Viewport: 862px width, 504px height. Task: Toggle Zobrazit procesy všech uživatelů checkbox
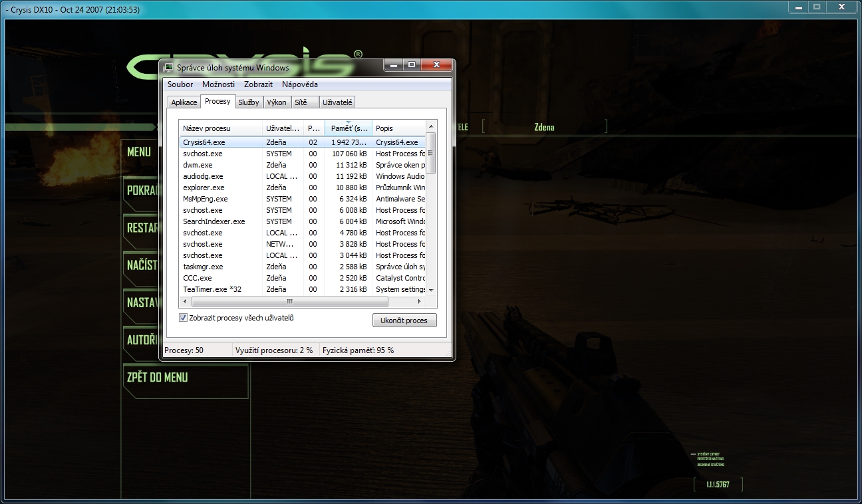point(184,318)
